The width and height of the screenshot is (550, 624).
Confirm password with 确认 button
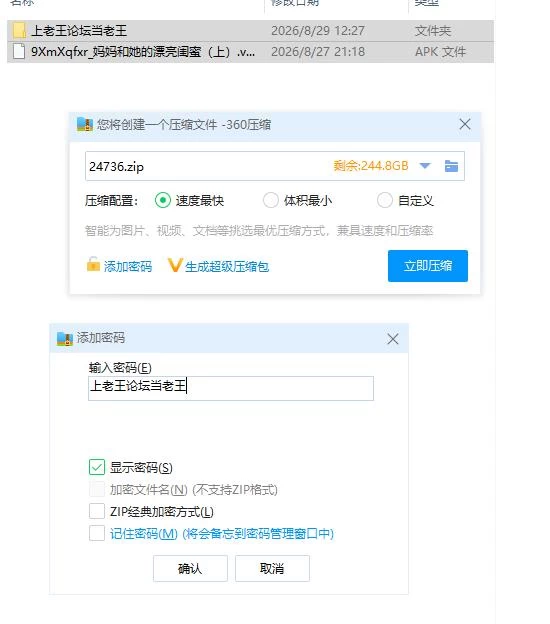[x=190, y=568]
